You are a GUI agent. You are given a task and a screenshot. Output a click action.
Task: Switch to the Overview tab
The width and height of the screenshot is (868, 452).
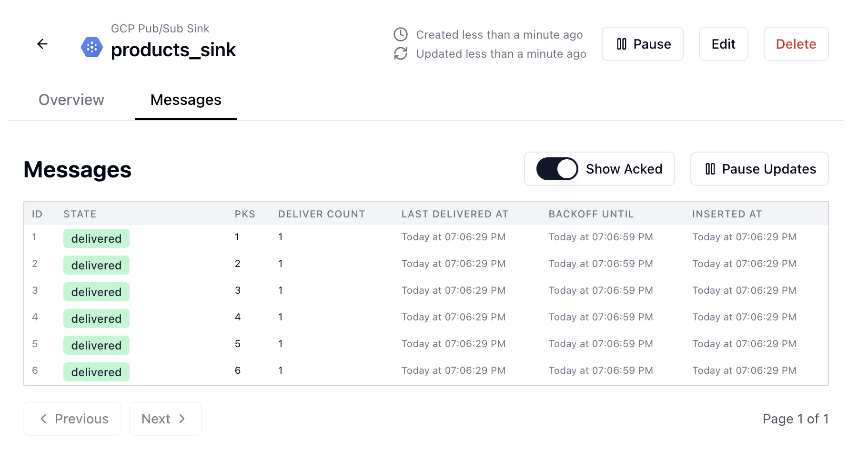click(x=71, y=100)
